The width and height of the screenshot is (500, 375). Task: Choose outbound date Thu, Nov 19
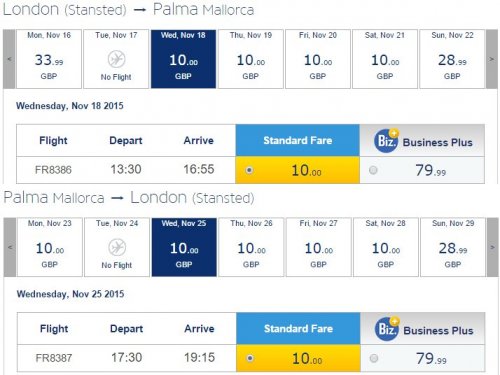(x=251, y=59)
